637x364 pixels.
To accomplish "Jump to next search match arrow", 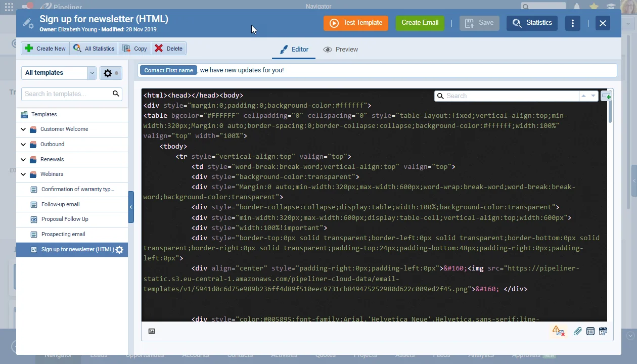I will tap(594, 96).
